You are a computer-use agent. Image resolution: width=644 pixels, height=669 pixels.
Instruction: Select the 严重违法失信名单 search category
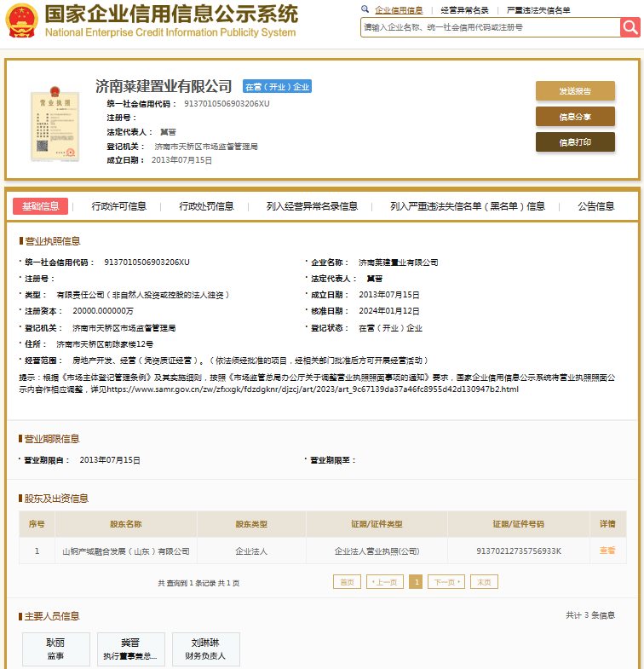pos(538,10)
